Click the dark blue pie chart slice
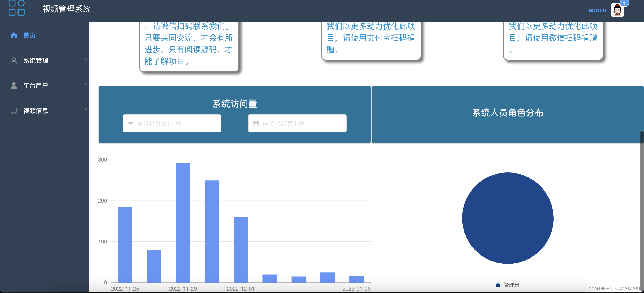This screenshot has height=293, width=644. point(507,218)
